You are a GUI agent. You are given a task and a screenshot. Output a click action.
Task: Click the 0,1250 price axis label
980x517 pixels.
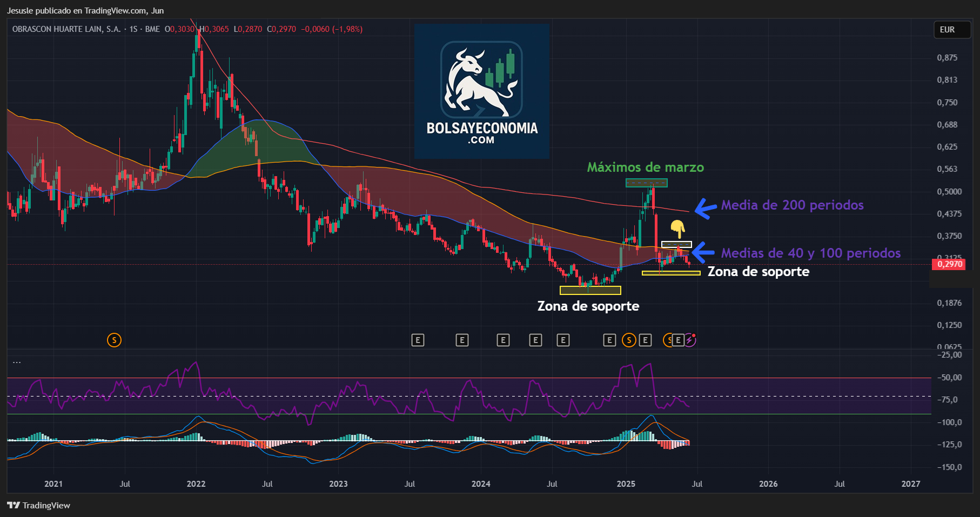[949, 325]
